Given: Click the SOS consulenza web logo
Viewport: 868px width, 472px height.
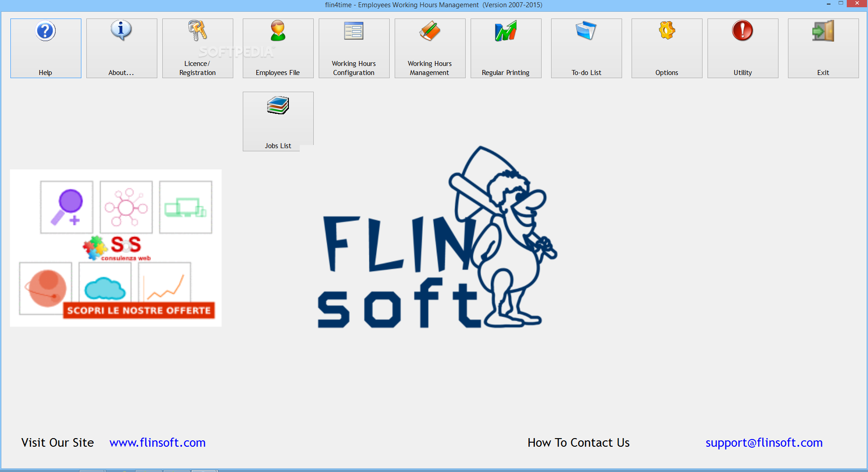Looking at the screenshot, I should pos(117,248).
